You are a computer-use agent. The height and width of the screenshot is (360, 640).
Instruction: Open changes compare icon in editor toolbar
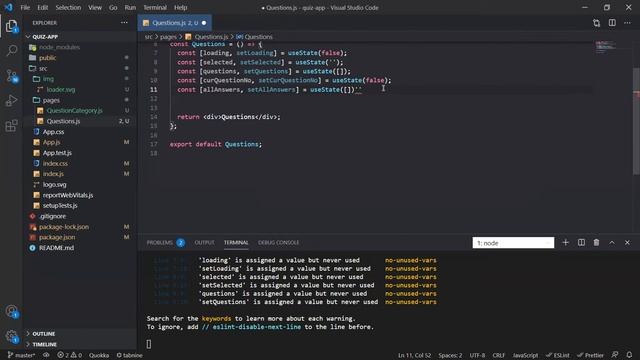point(596,23)
